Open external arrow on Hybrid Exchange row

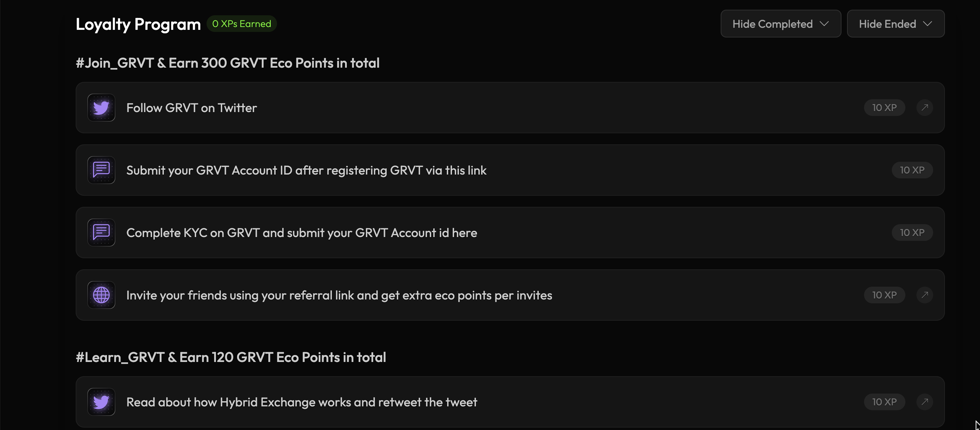click(924, 402)
